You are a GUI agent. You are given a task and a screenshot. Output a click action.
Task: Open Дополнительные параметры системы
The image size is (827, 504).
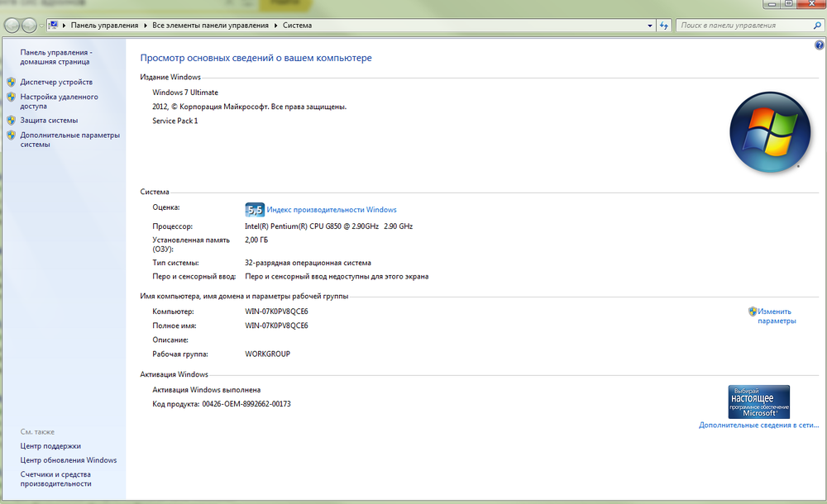(x=69, y=140)
